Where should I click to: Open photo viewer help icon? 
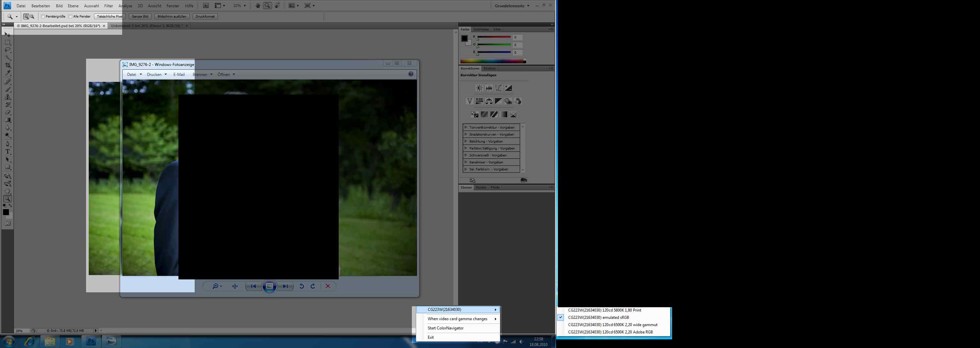(411, 74)
